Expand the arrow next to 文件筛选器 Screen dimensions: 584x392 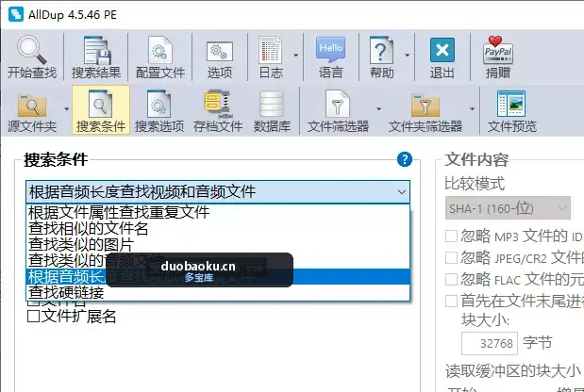pos(378,109)
